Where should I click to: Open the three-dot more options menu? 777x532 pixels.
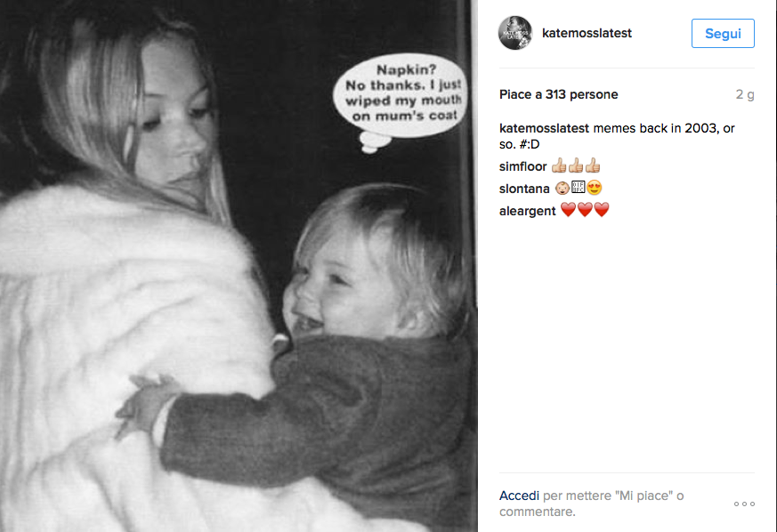click(744, 504)
